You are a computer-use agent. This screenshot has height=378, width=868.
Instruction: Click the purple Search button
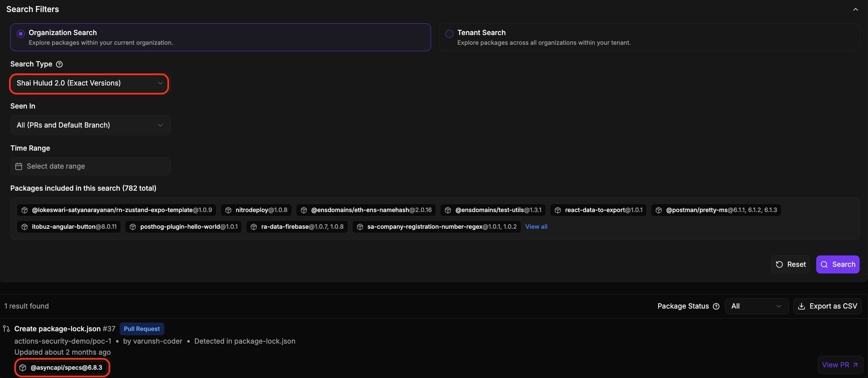coord(837,264)
